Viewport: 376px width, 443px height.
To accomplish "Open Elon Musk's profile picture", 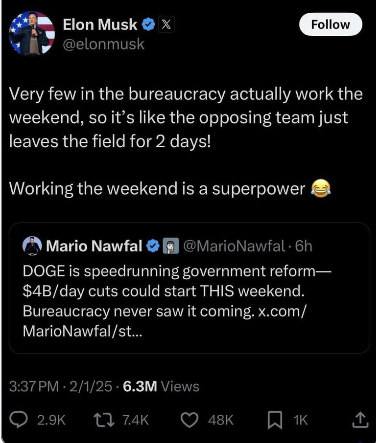I will pos(32,33).
